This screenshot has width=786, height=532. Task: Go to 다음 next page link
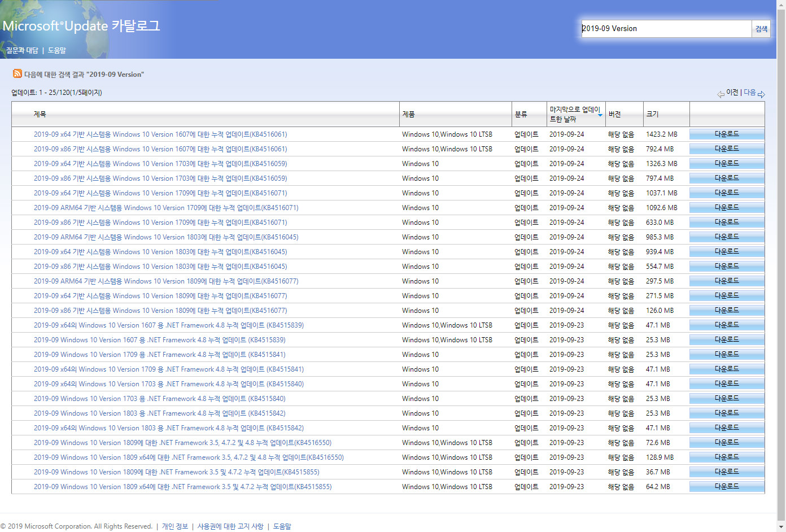point(749,92)
